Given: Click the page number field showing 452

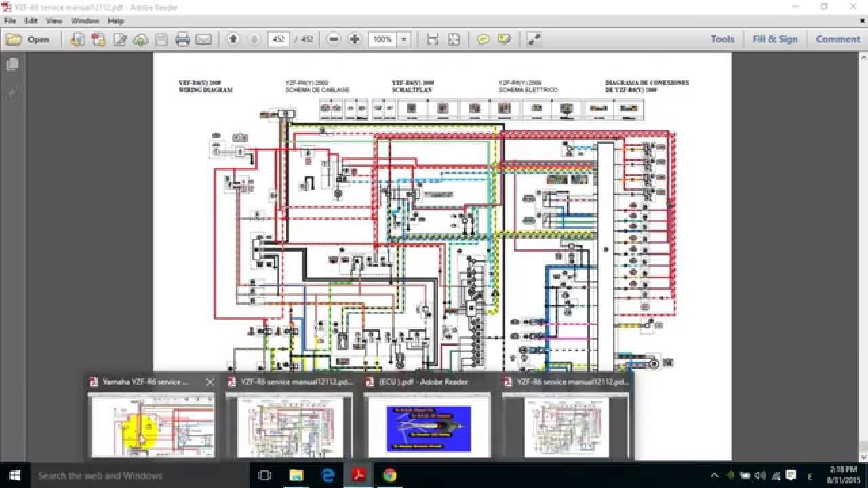Looking at the screenshot, I should click(x=279, y=39).
